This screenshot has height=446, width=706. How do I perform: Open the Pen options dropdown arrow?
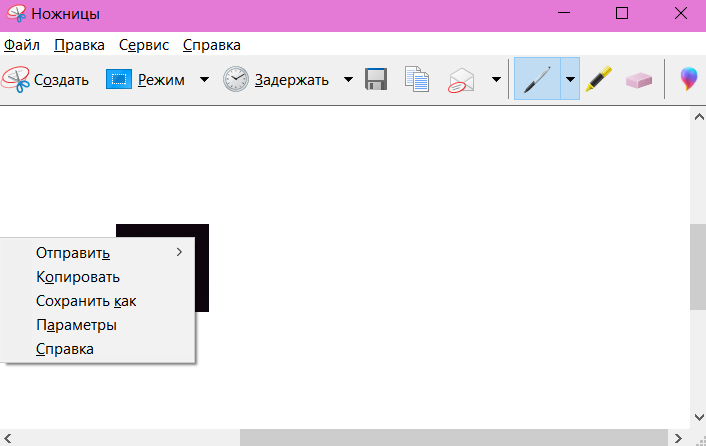(570, 79)
